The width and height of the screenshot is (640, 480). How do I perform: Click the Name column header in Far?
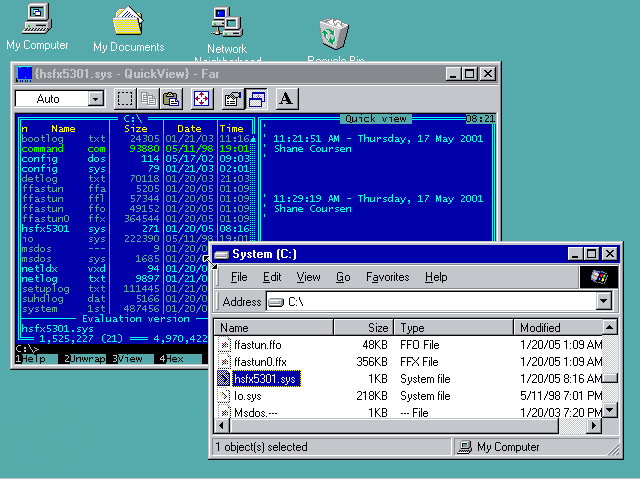coord(63,129)
